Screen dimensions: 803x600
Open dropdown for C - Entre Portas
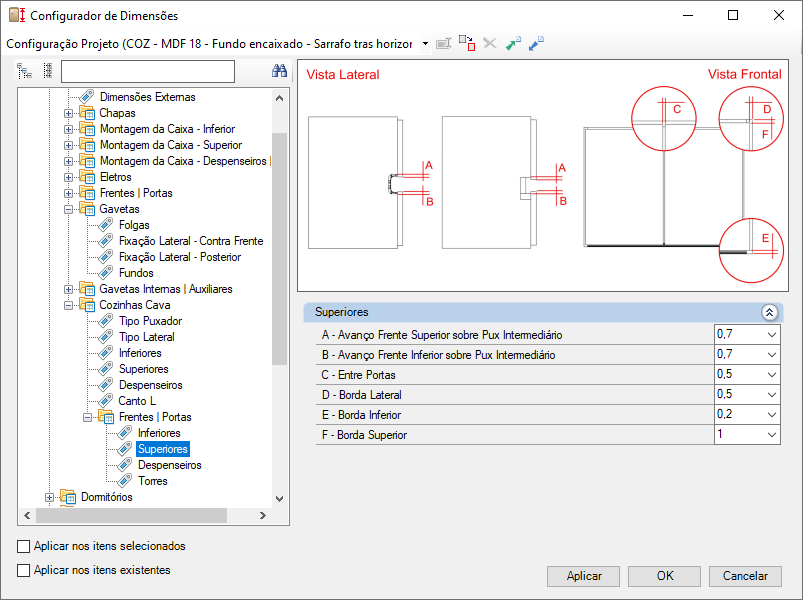click(x=771, y=375)
